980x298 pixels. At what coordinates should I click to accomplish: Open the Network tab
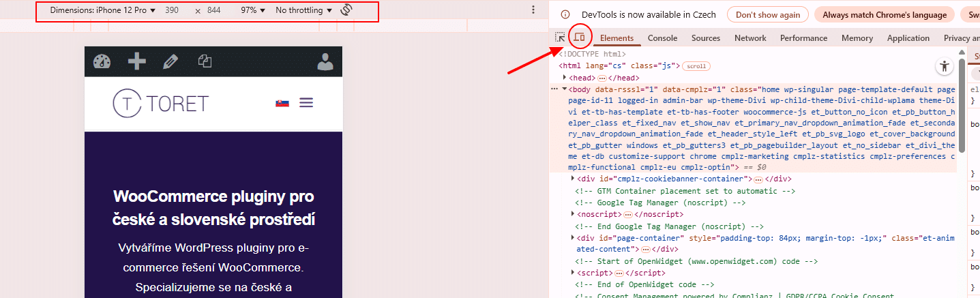click(x=750, y=38)
